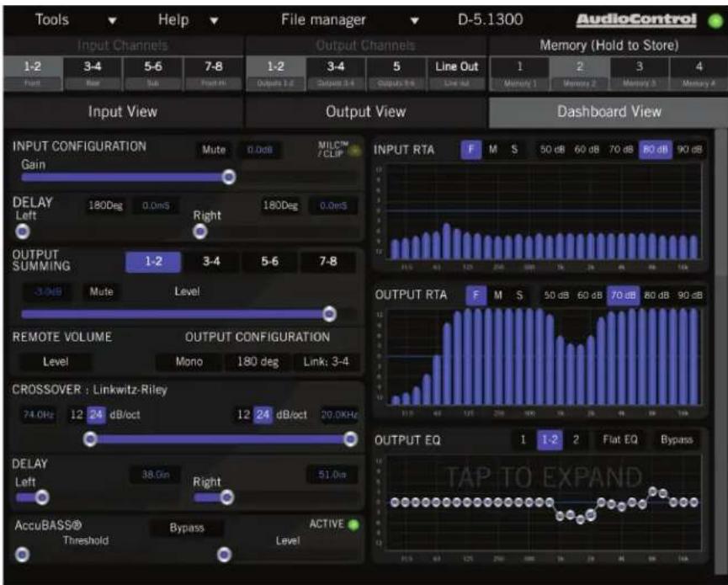Bypass the AccuBASS processing
The image size is (728, 585).
click(x=187, y=528)
